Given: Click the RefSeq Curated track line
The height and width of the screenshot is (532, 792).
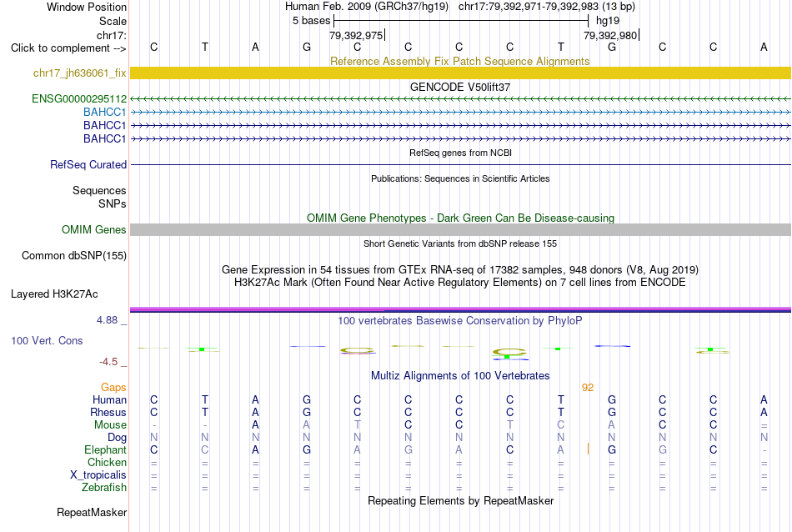Looking at the screenshot, I should [460, 165].
